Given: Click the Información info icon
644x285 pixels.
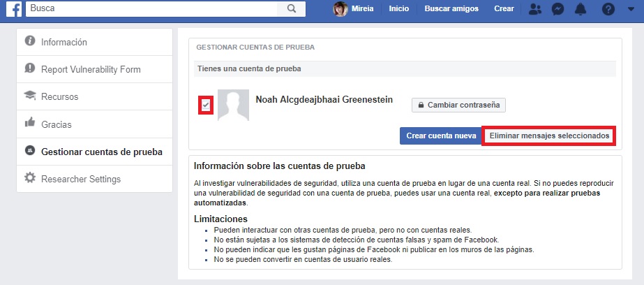Looking at the screenshot, I should pyautogui.click(x=30, y=41).
